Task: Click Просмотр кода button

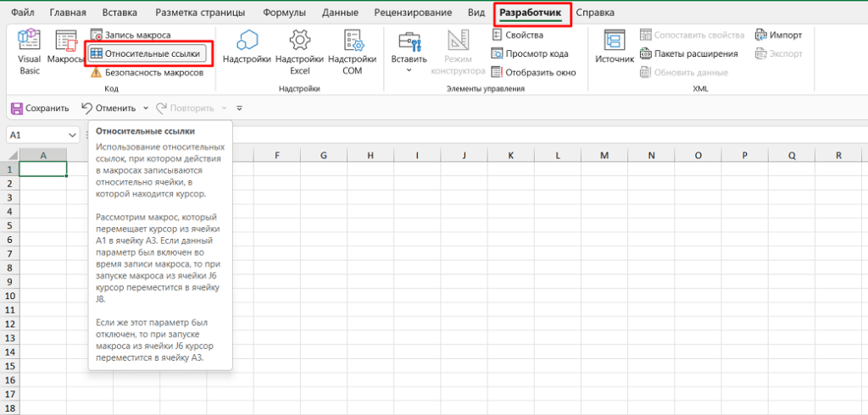Action: 529,53
